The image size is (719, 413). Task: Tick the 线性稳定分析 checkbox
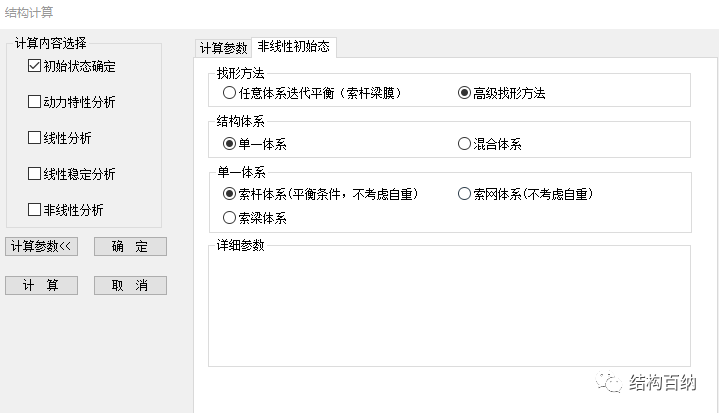[34, 174]
